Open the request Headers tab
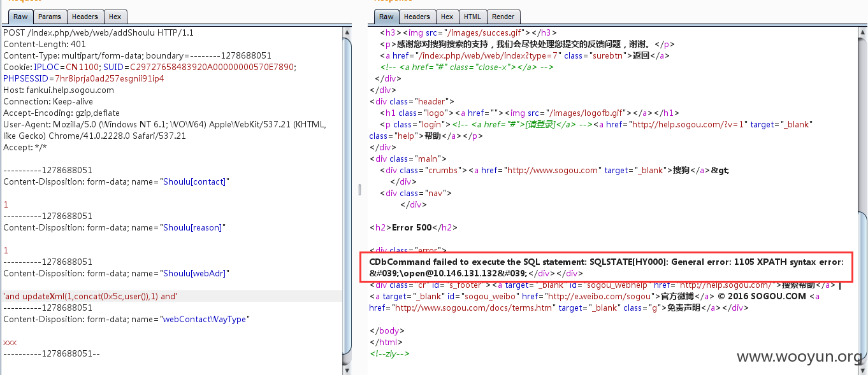Viewport: 868px width, 375px height. 85,17
